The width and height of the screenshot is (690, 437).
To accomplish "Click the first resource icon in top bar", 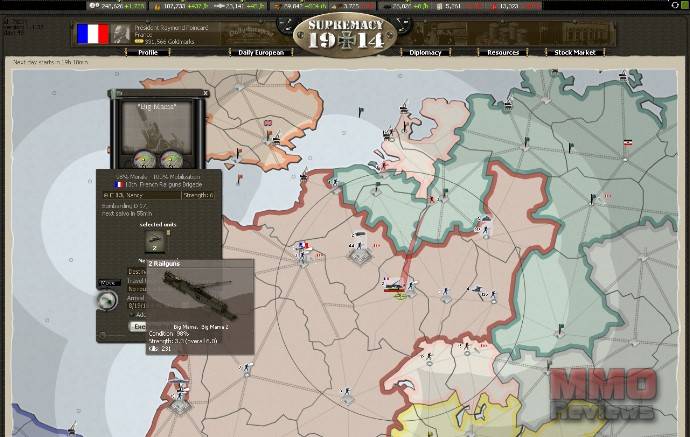I will [x=92, y=6].
